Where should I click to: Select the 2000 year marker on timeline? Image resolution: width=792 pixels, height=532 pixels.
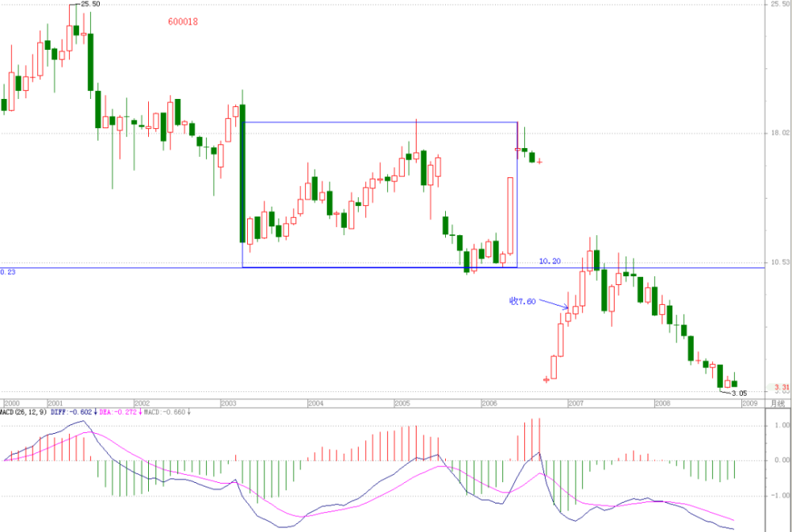(x=12, y=403)
